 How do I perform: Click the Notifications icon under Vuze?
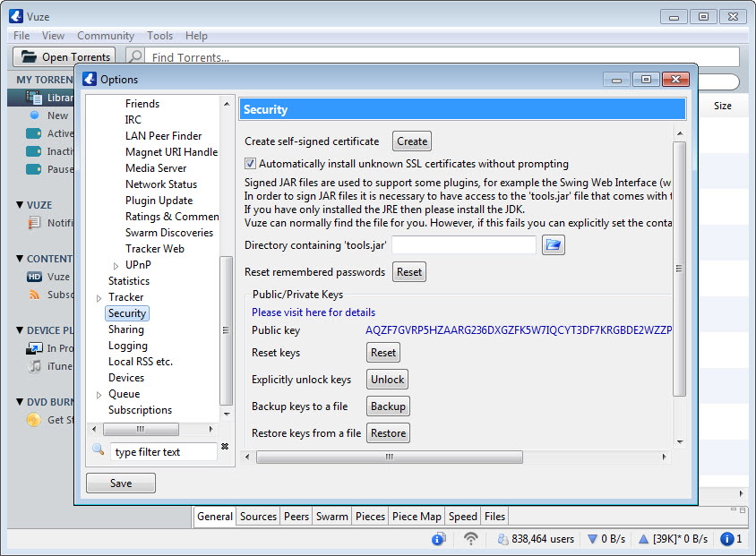35,223
